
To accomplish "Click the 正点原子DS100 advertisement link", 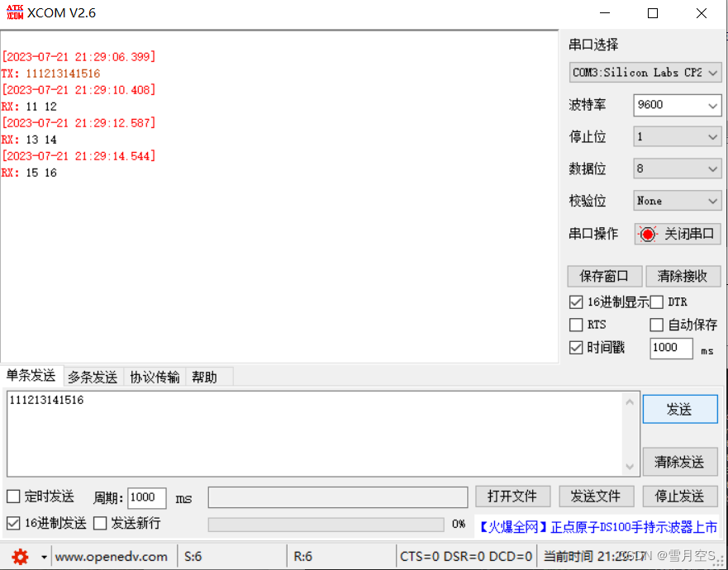I will 598,527.
